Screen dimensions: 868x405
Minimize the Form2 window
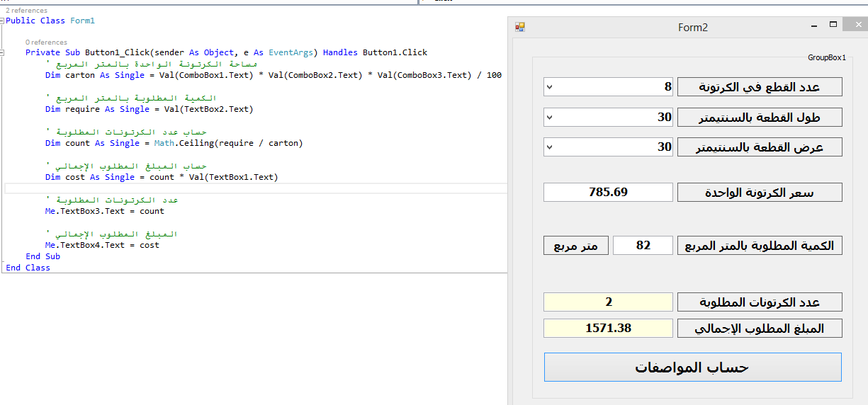813,25
